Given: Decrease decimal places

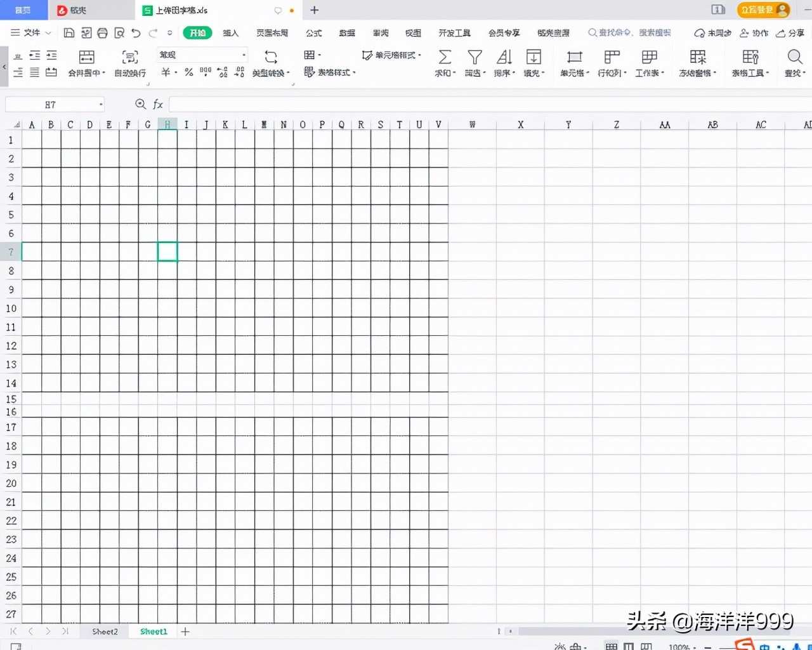Looking at the screenshot, I should coord(239,72).
